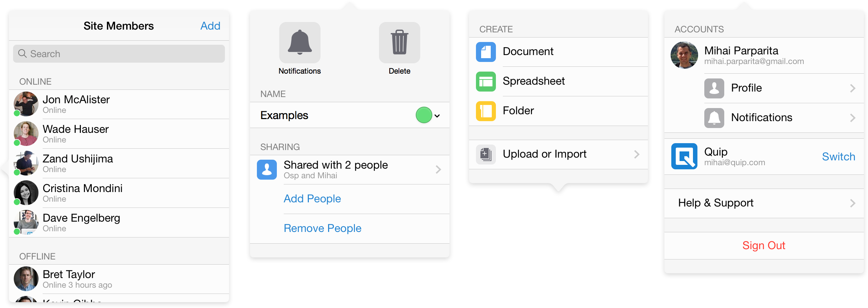Click the Remove People link

pos(322,229)
